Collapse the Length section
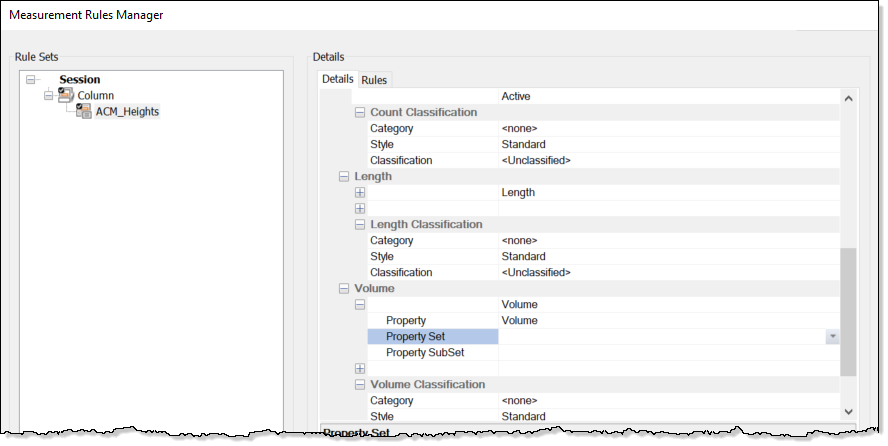This screenshot has width=888, height=446. pyautogui.click(x=344, y=177)
